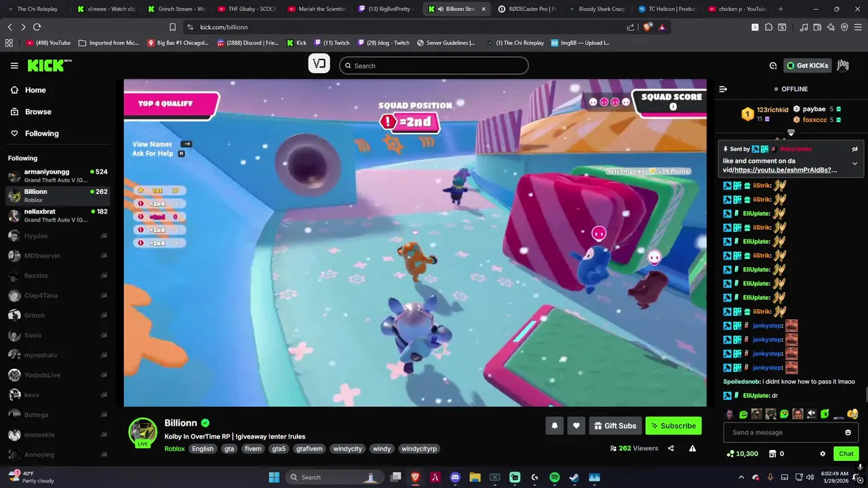Open the Brave Leo AI sparkle icon

(831, 27)
